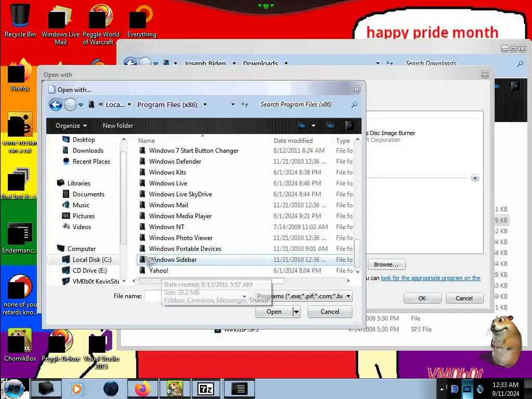Open Recycle Bin desktop icon

point(20,20)
